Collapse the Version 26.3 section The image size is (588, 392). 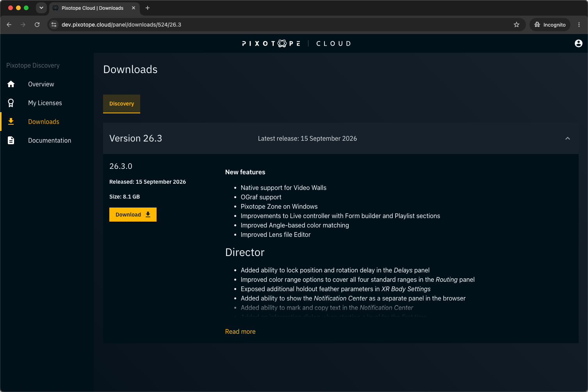click(568, 138)
